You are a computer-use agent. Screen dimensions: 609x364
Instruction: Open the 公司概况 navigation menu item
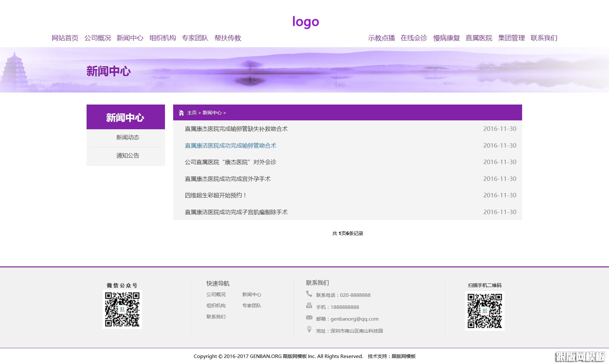click(98, 38)
